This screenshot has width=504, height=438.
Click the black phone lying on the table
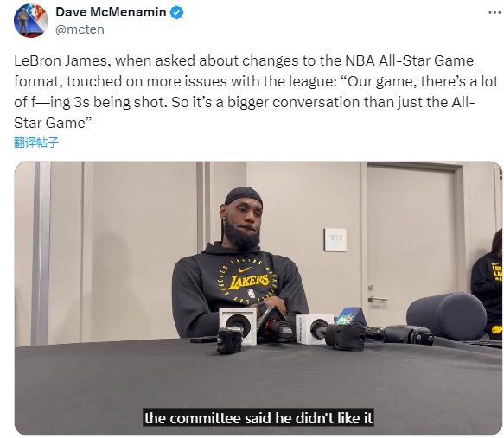pos(203,340)
